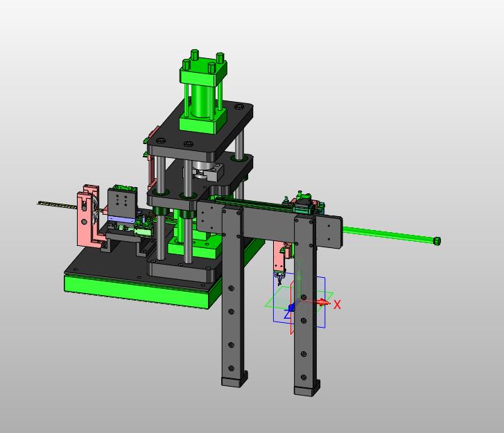Click the foot block of the right leg
504x433 pixels.
[x=306, y=389]
